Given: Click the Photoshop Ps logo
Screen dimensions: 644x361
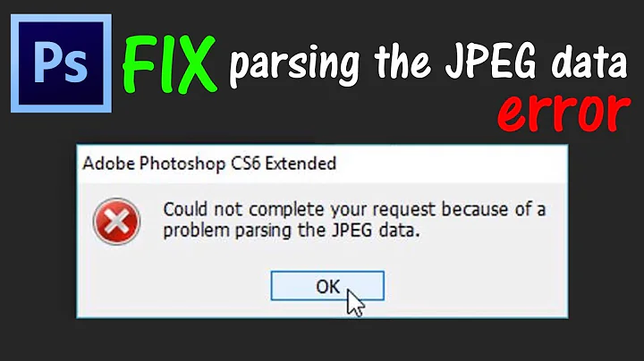Looking at the screenshot, I should 61,63.
